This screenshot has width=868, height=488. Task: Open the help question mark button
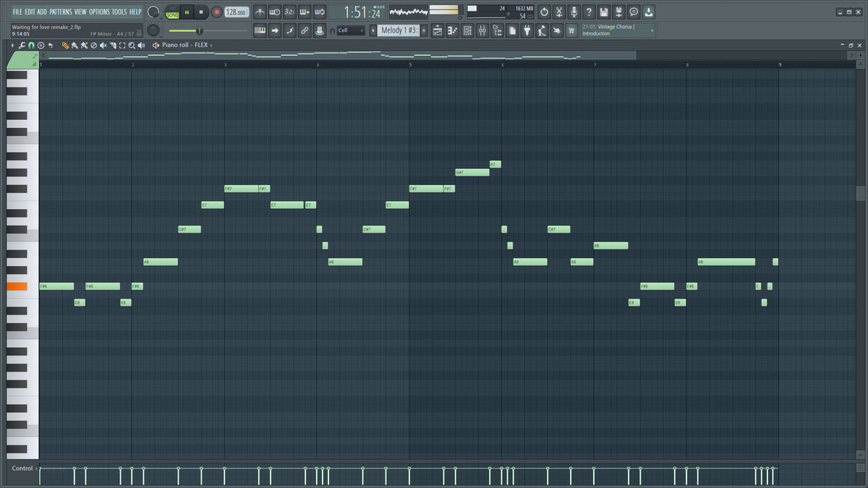coord(589,12)
